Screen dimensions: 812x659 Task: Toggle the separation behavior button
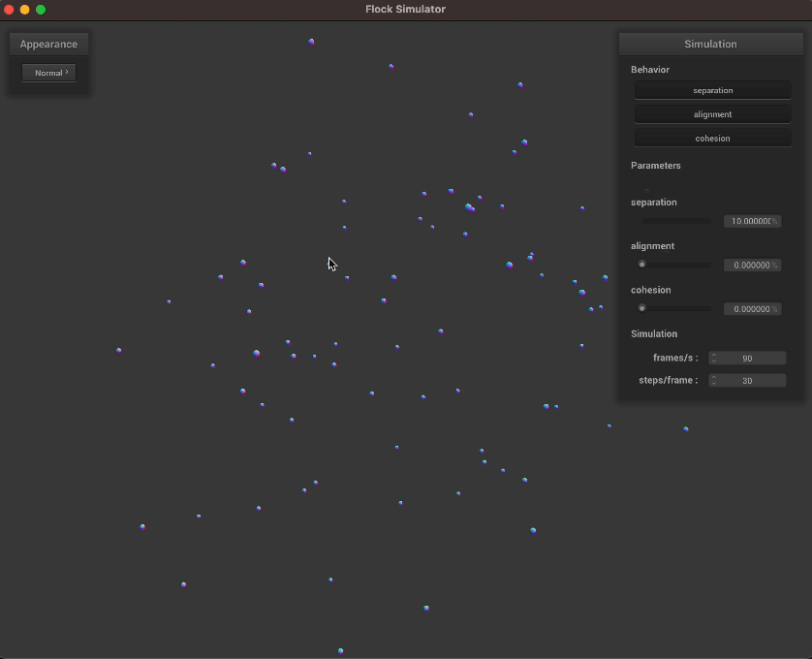tap(712, 90)
